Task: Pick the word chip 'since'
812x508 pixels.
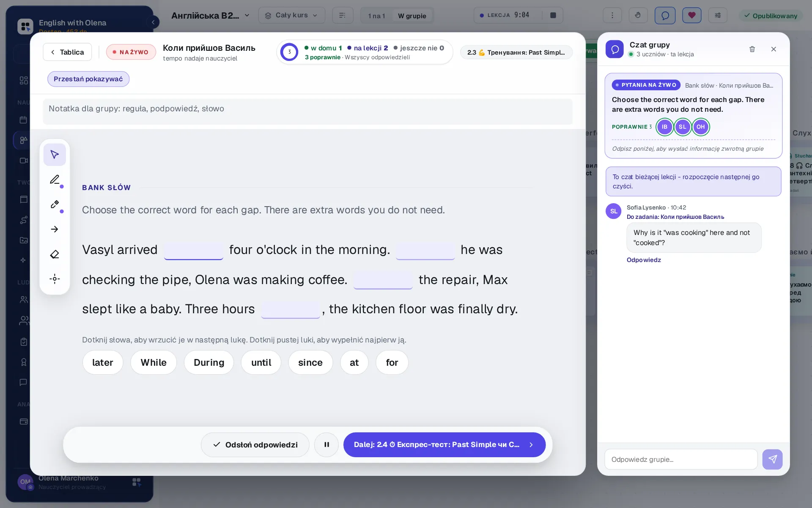Action: point(310,362)
